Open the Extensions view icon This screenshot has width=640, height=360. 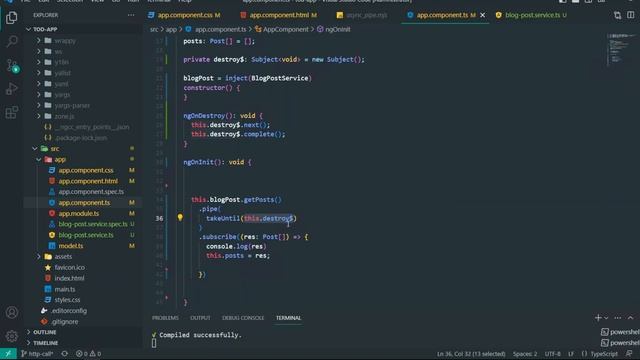point(12,112)
